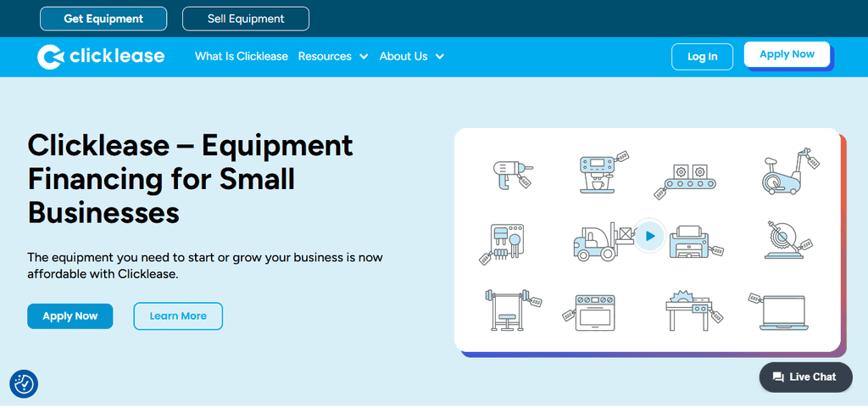868x408 pixels.
Task: Open the What Is Clicklease page
Action: 242,57
